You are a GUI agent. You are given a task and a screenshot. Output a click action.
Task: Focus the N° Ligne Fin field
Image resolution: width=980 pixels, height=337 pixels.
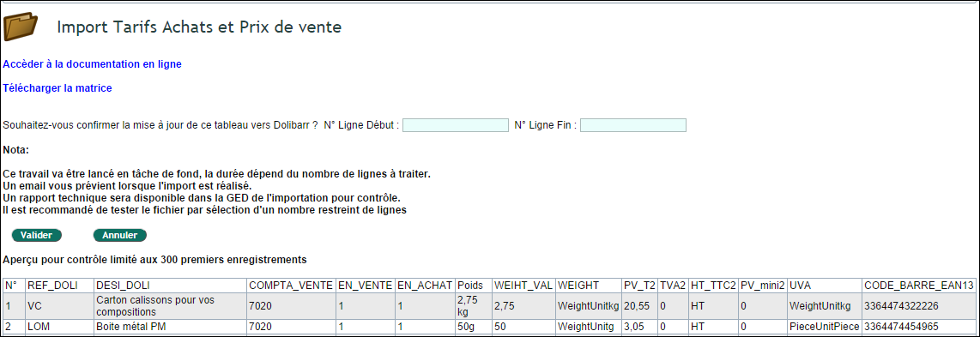pos(633,125)
